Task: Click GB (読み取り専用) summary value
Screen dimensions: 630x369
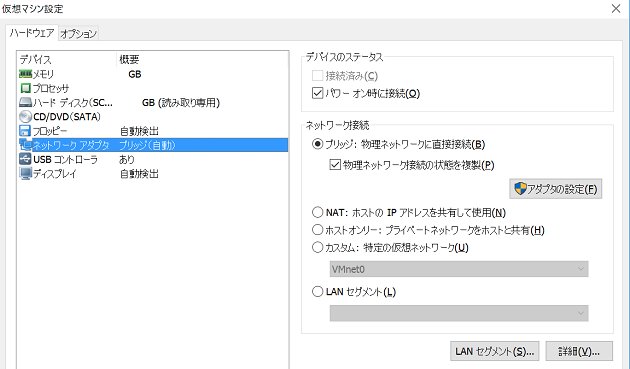Action: [181, 102]
